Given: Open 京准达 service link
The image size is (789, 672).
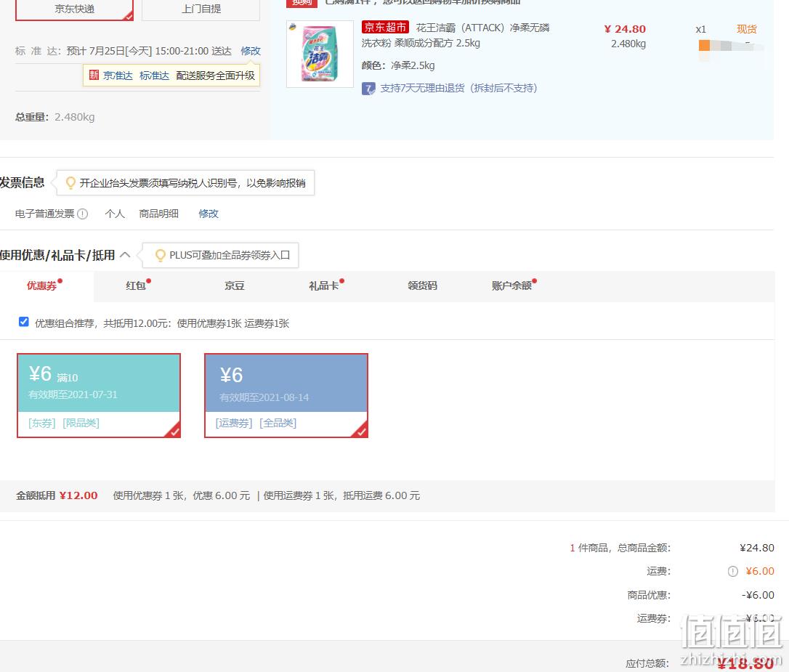Looking at the screenshot, I should pos(118,76).
